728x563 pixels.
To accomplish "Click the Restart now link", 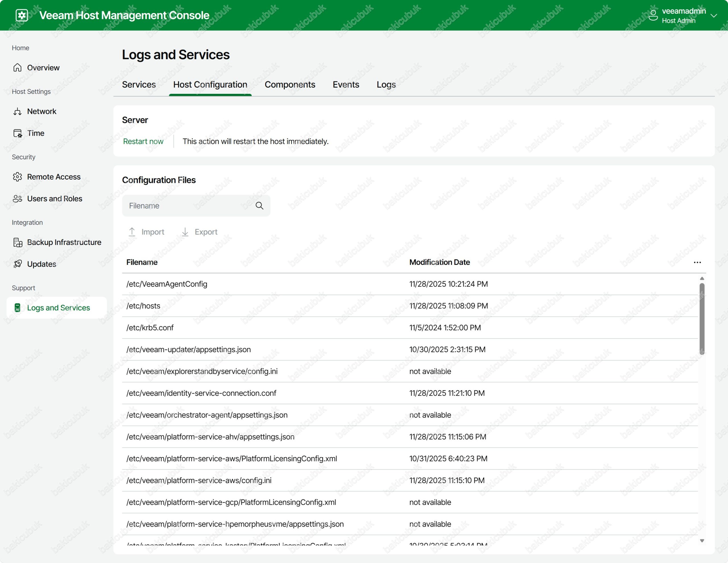I will tap(143, 141).
